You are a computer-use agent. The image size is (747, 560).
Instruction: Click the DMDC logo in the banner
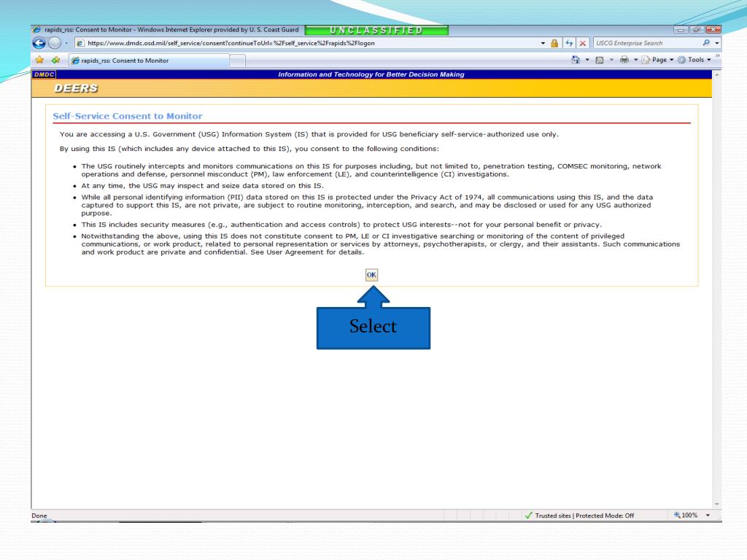[44, 74]
